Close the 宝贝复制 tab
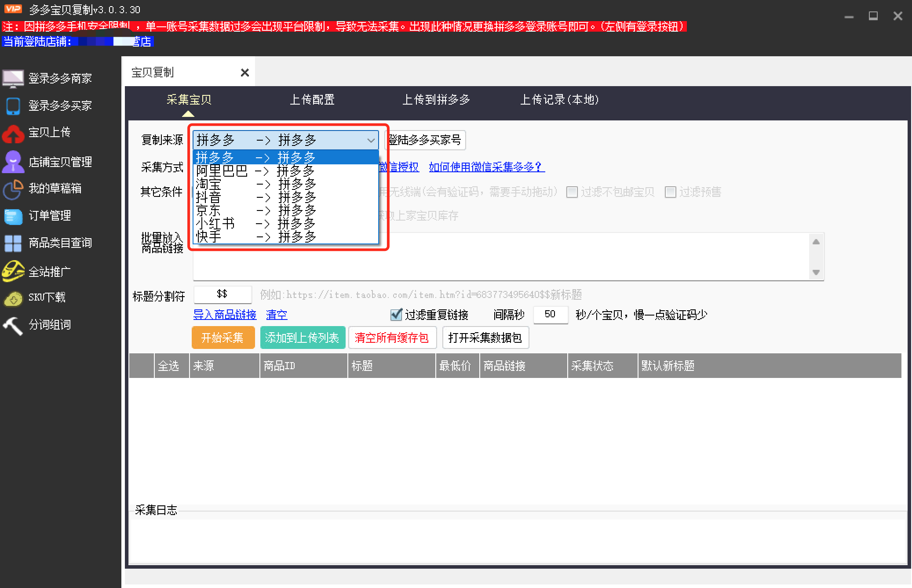Screen dimensions: 912x588 click(245, 73)
